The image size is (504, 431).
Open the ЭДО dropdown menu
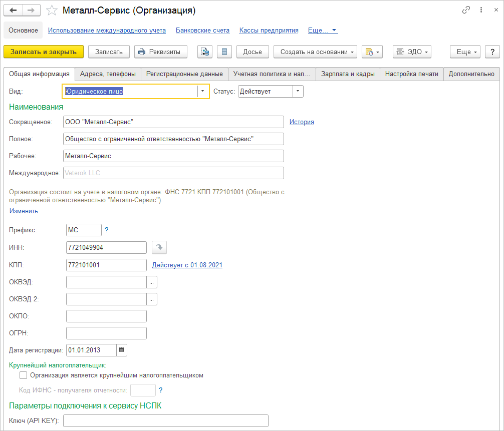pos(412,52)
